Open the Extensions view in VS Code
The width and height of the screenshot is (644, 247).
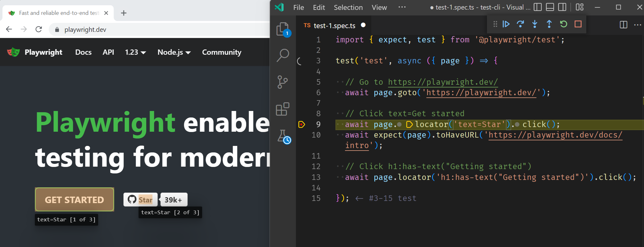(x=282, y=109)
